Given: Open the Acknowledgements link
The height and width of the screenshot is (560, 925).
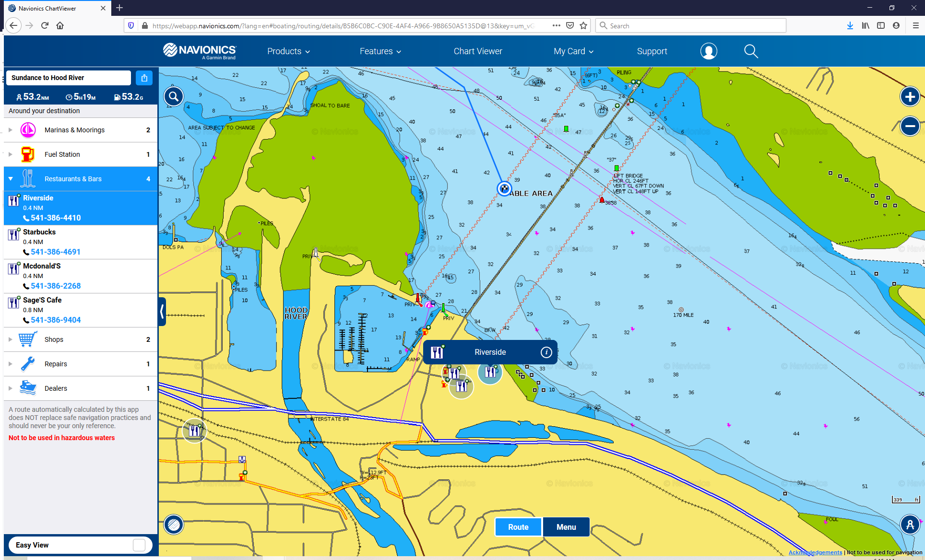Looking at the screenshot, I should click(x=815, y=552).
